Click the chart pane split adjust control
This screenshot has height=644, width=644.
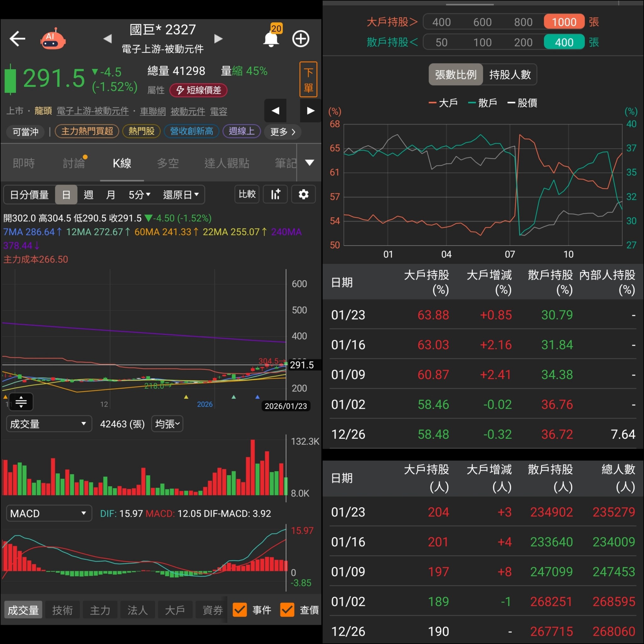pos(21,402)
